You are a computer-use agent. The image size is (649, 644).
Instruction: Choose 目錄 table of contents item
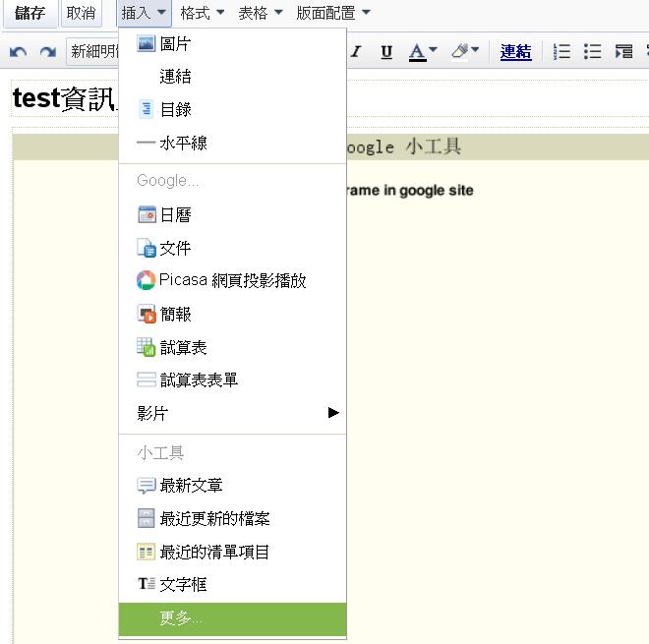[232, 110]
